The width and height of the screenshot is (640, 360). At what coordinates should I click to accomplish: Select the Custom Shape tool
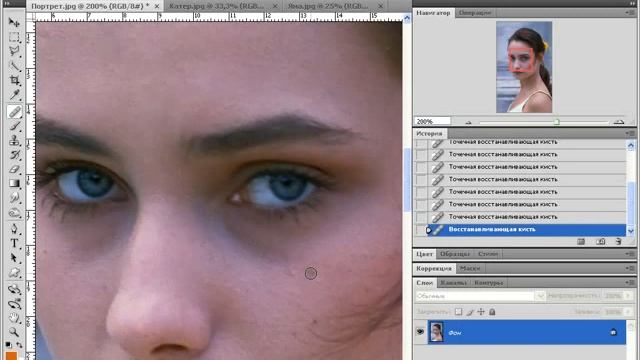click(x=14, y=273)
